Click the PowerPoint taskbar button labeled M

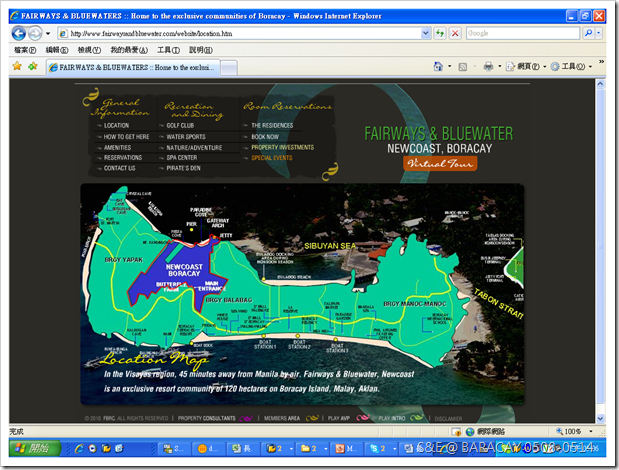[x=347, y=448]
